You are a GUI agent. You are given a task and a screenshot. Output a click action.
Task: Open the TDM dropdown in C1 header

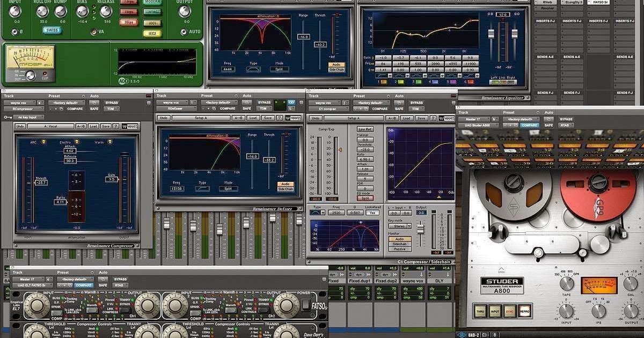416,109
